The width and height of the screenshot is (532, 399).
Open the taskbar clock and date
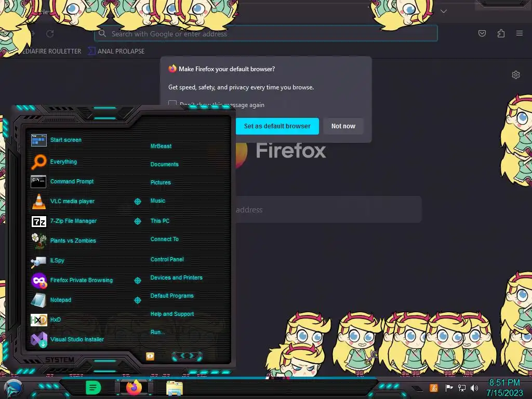pos(504,388)
